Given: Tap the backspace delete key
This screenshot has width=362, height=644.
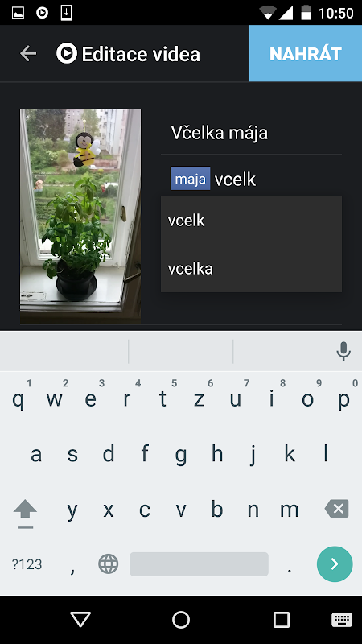Looking at the screenshot, I should 337,509.
